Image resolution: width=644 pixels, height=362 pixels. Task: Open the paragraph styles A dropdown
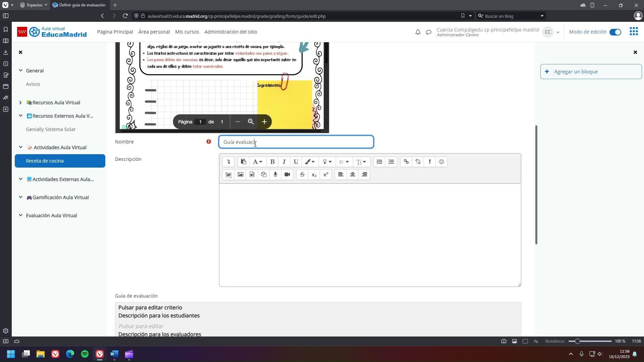(257, 162)
